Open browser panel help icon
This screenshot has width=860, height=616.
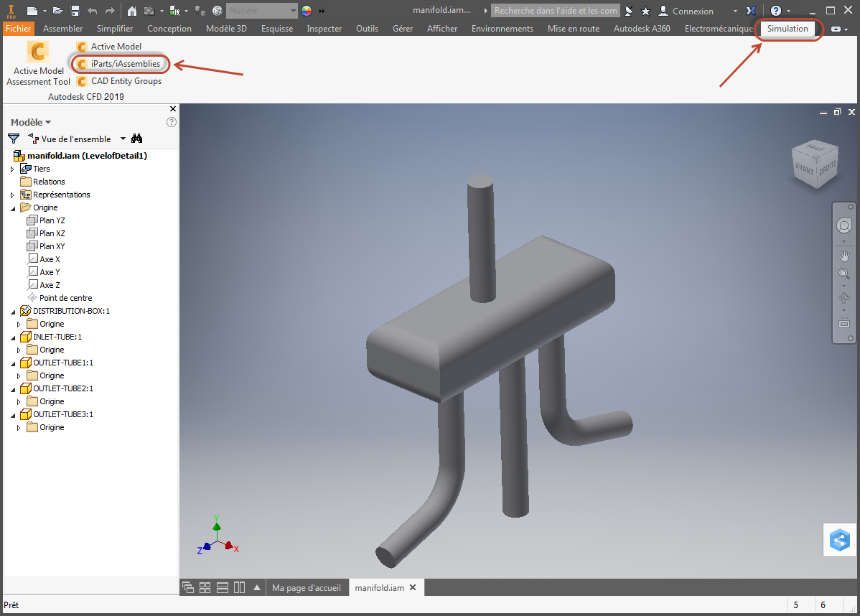[x=171, y=122]
